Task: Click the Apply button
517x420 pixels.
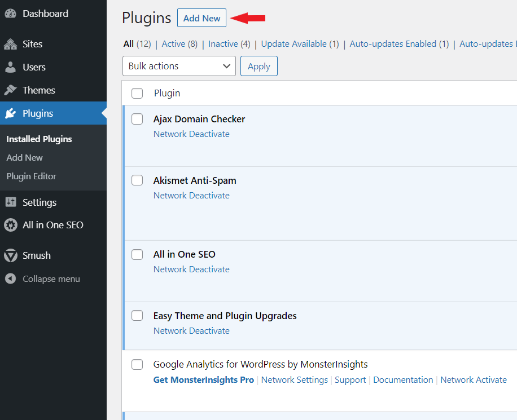Action: pos(259,66)
